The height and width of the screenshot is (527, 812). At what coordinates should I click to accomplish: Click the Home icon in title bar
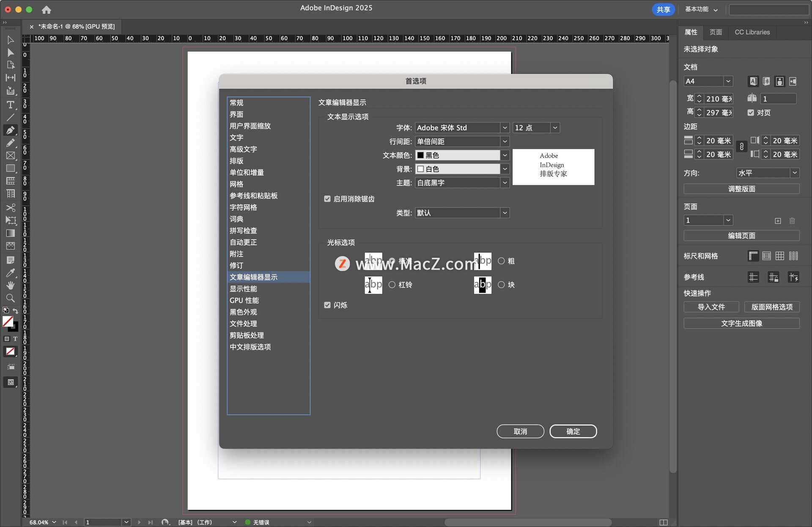tap(47, 9)
